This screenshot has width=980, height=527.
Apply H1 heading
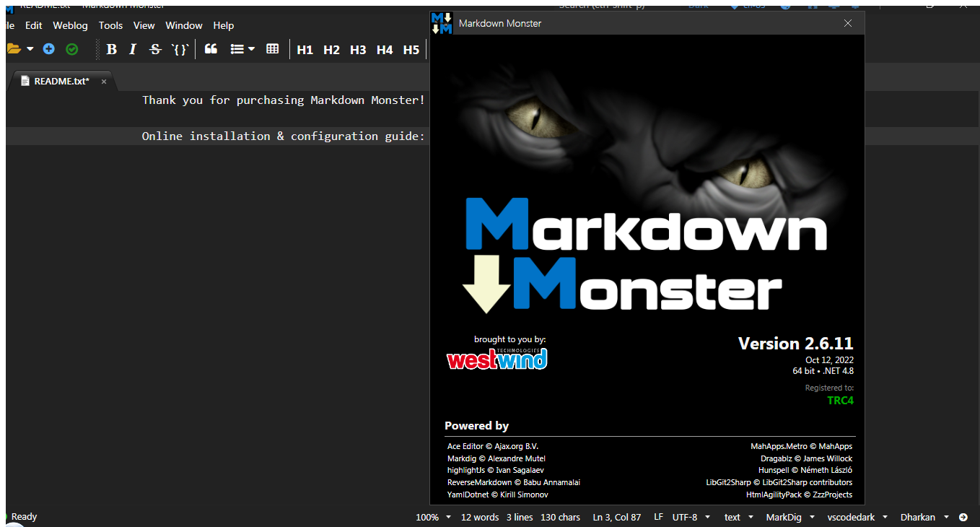coord(305,50)
